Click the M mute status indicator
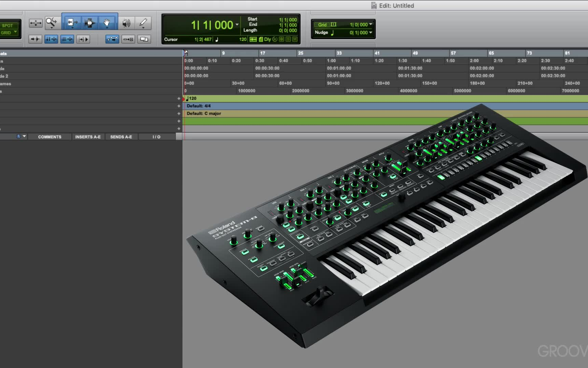The image size is (588, 368). point(295,40)
